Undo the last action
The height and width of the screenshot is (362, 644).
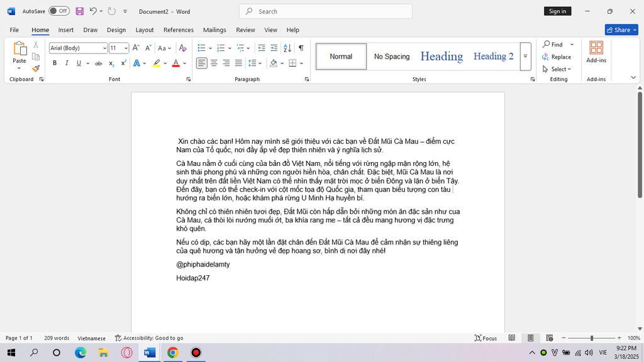click(x=93, y=11)
